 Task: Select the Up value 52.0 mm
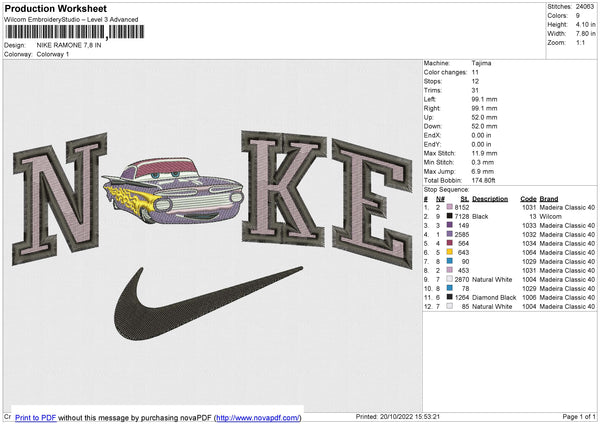tap(484, 117)
